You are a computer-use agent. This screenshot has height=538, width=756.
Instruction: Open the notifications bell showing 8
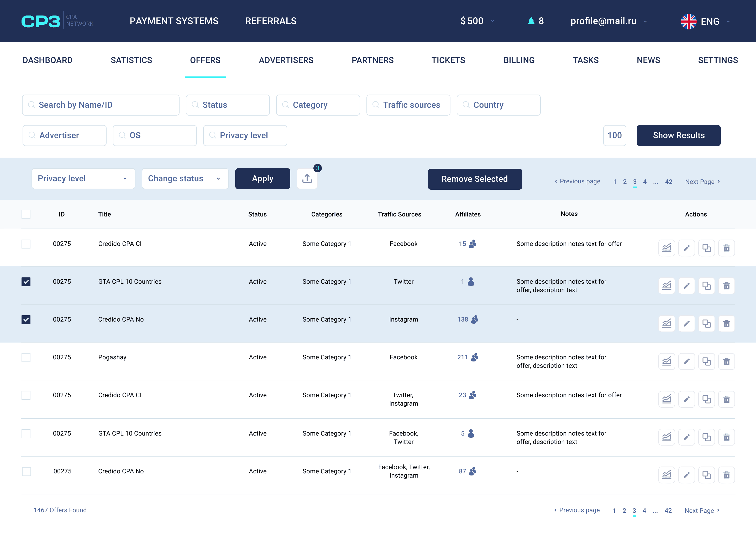[x=531, y=21]
